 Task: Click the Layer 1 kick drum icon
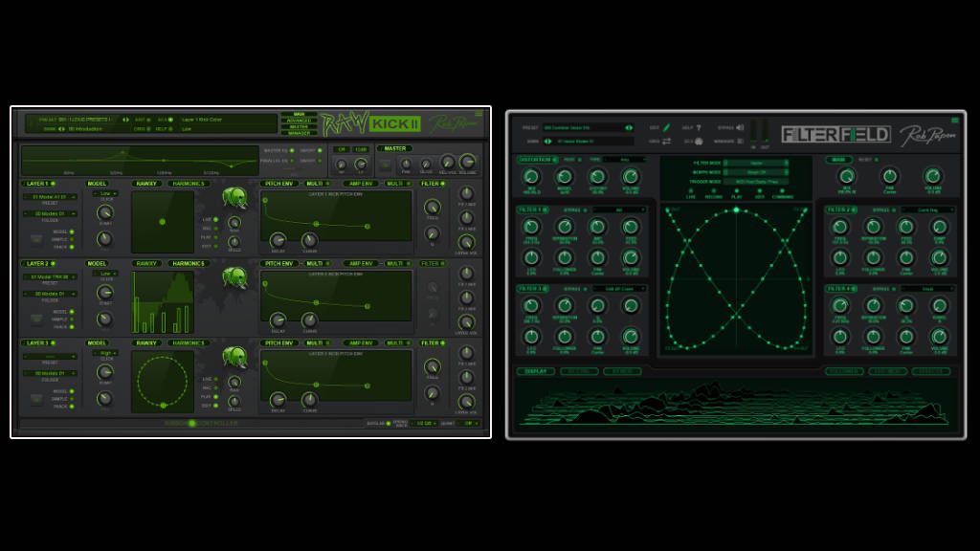click(234, 198)
